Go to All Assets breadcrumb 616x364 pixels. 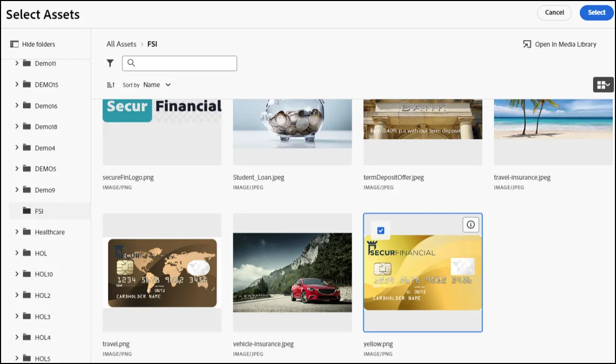click(121, 44)
